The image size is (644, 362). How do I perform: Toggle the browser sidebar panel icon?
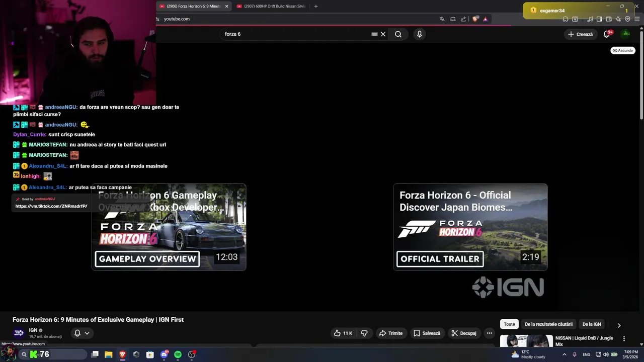(599, 19)
